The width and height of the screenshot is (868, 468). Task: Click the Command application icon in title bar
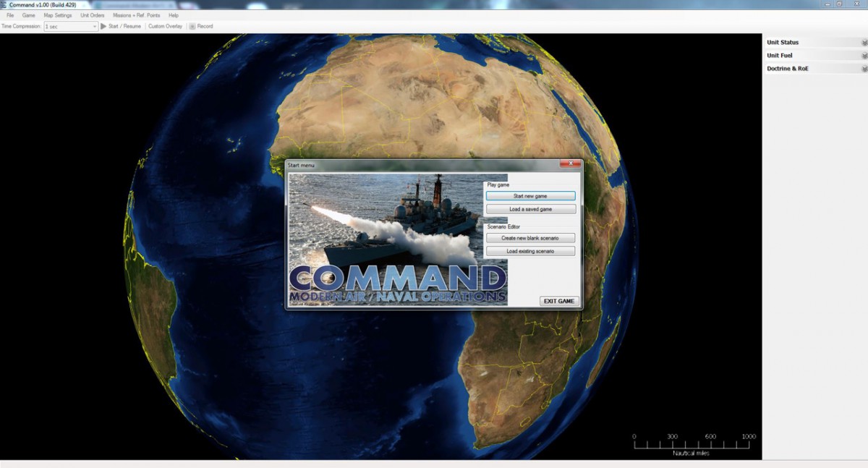5,4
